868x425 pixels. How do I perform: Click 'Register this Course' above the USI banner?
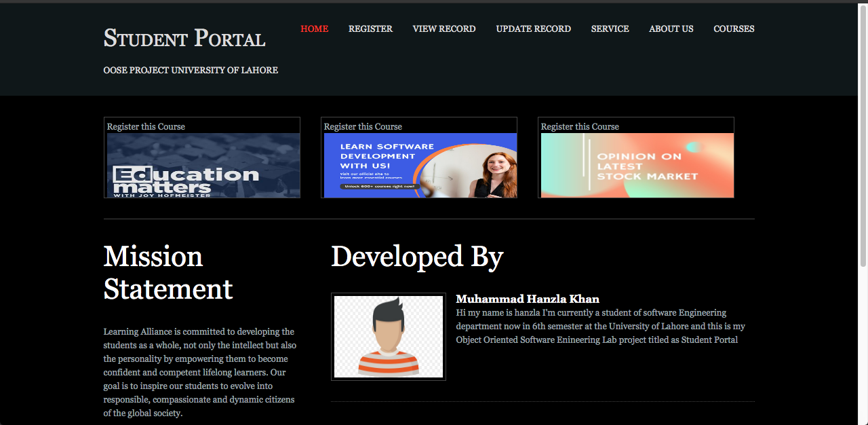tap(362, 126)
